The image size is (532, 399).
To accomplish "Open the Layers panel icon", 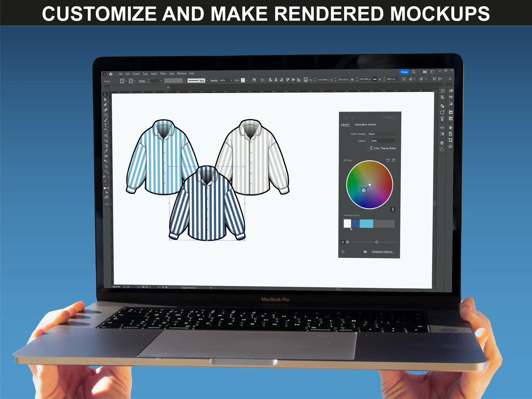I will tap(442, 143).
